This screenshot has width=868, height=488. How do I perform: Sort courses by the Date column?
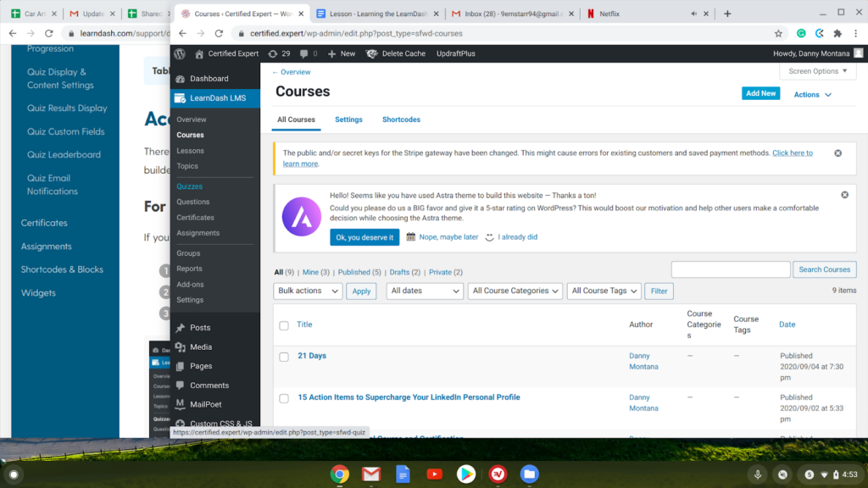(x=787, y=324)
